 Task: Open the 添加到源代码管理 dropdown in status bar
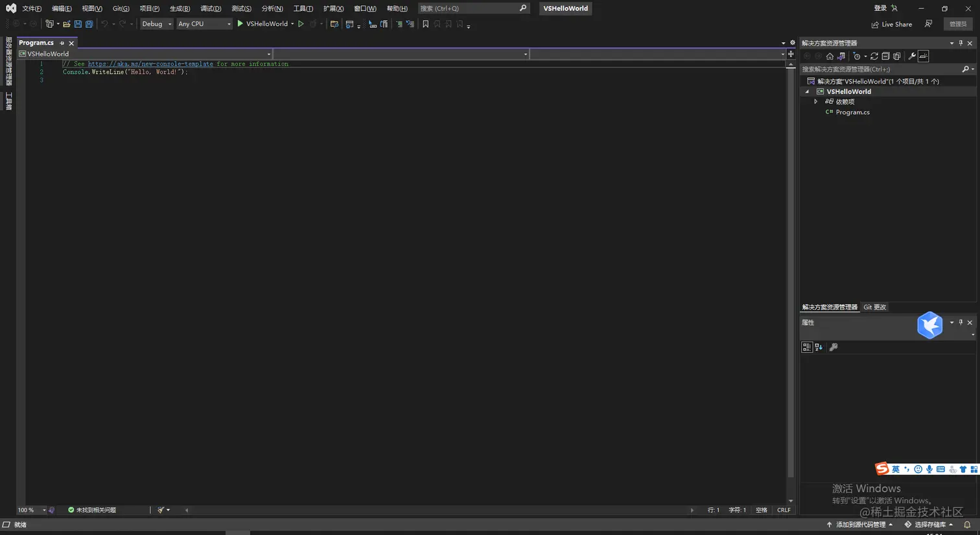(859, 525)
